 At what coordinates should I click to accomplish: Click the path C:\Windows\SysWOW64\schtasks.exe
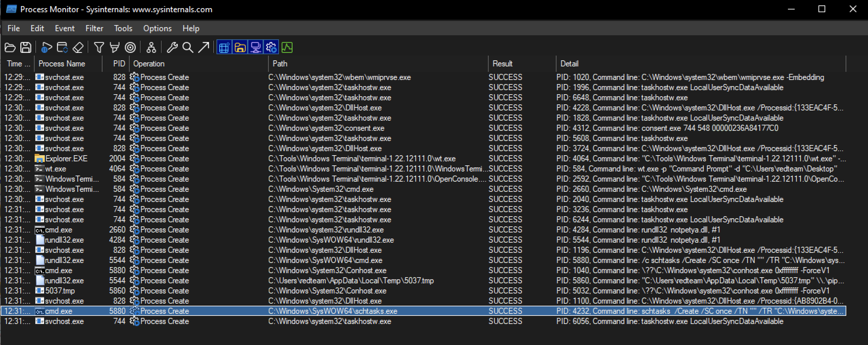[x=333, y=311]
